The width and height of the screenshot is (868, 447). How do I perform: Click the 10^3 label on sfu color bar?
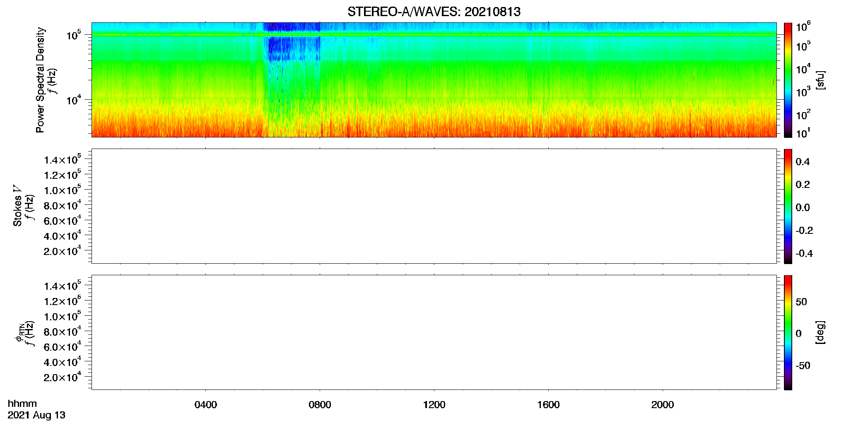[x=803, y=91]
